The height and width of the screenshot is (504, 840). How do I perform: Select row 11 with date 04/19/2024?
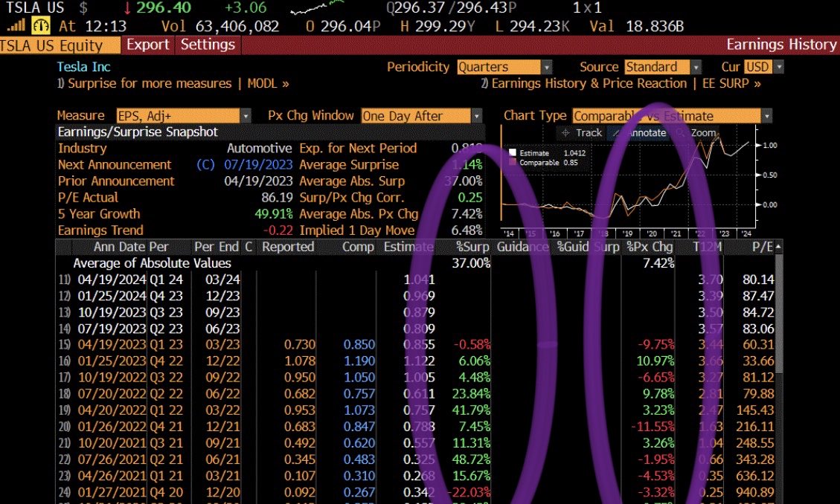coord(417,280)
